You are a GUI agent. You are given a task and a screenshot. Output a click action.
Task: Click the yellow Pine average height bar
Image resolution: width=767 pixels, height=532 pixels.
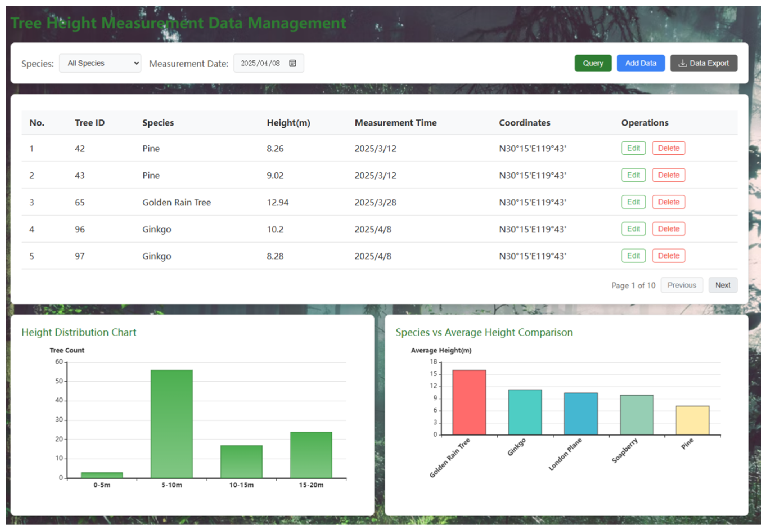click(692, 420)
